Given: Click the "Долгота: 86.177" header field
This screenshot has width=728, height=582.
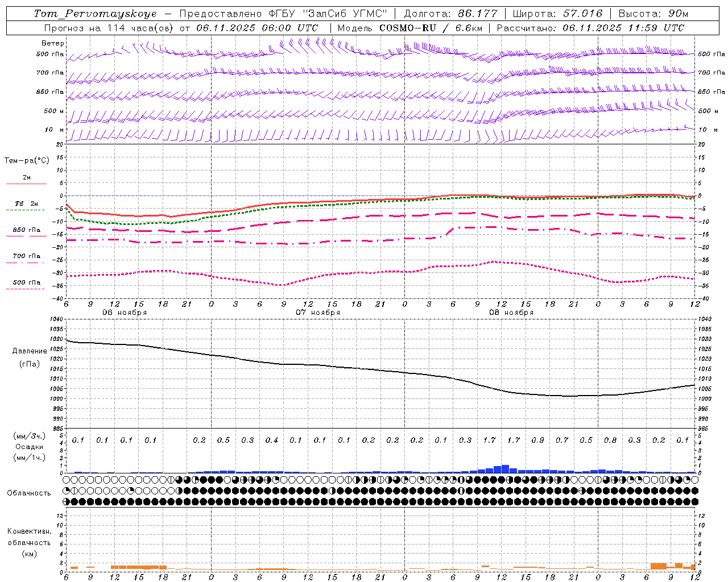Looking at the screenshot, I should pyautogui.click(x=450, y=14).
